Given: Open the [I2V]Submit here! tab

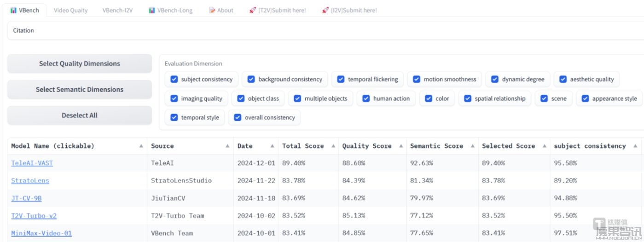Looking at the screenshot, I should coord(349,10).
